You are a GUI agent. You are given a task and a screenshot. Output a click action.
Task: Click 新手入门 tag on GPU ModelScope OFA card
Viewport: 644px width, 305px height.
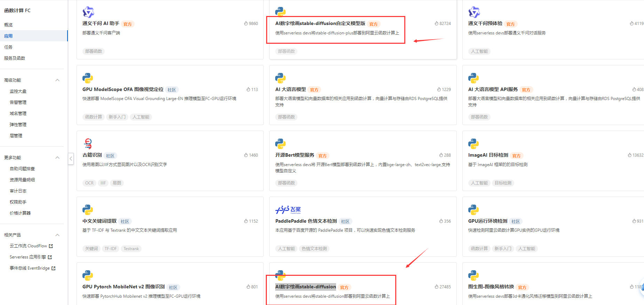tap(117, 117)
